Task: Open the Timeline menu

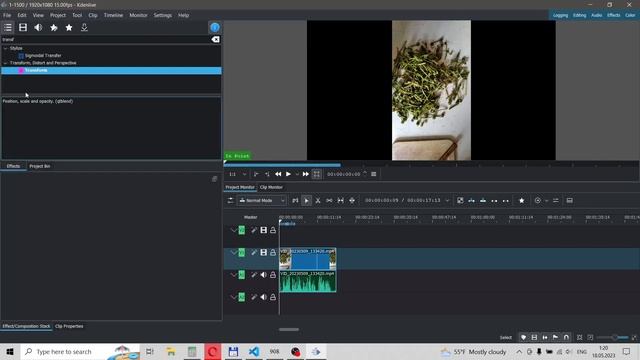Action: click(113, 15)
